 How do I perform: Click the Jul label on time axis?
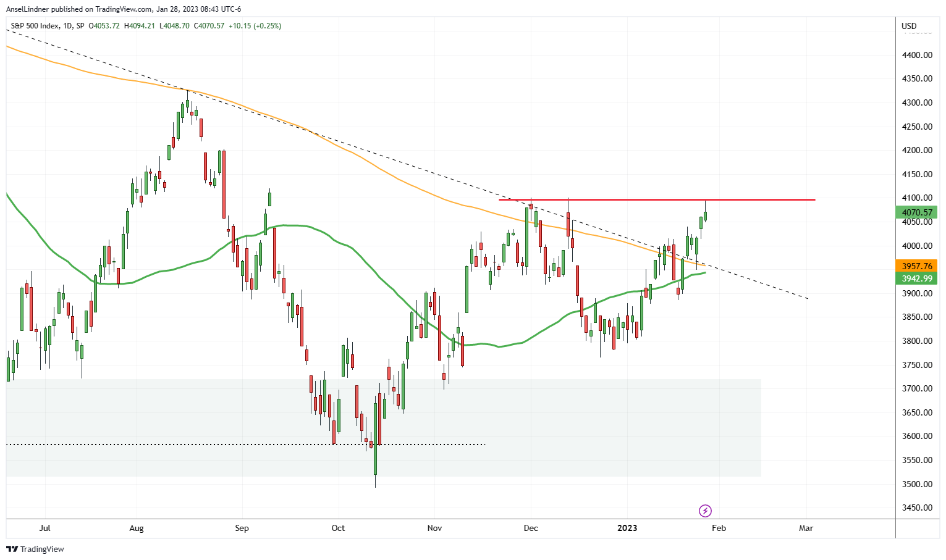point(44,528)
